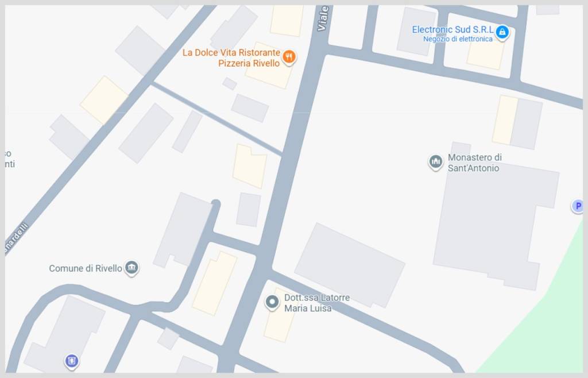
Task: Open the La Dolce Vita restaurant pin
Action: (x=289, y=57)
